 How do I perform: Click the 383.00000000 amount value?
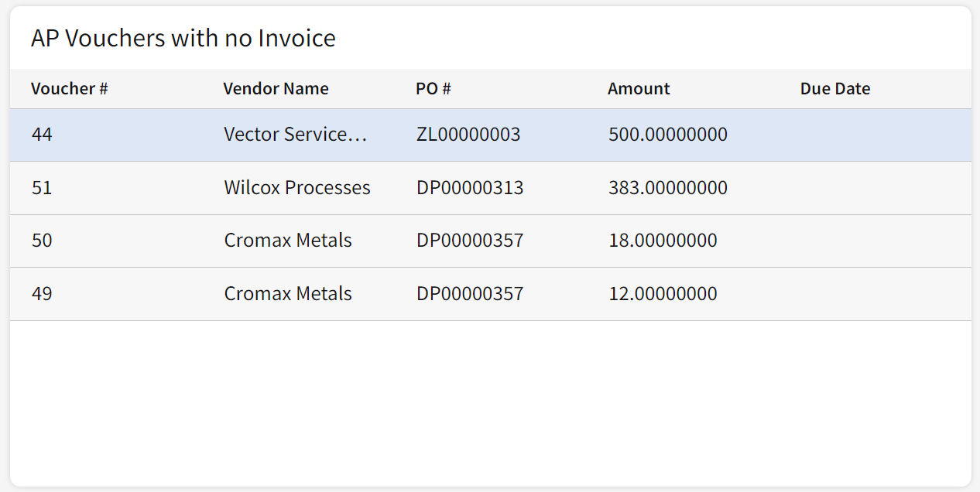click(x=667, y=188)
